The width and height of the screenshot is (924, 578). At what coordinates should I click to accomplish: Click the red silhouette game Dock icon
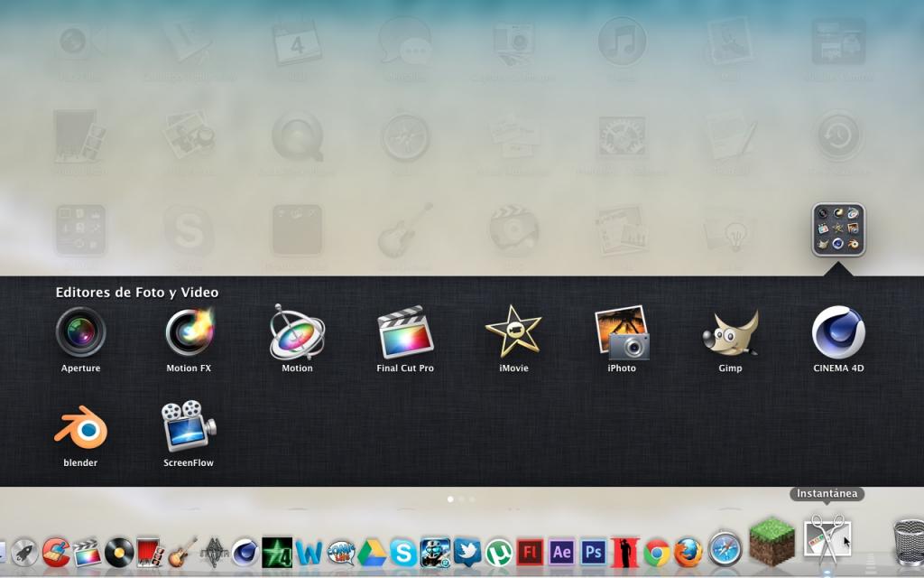click(624, 553)
